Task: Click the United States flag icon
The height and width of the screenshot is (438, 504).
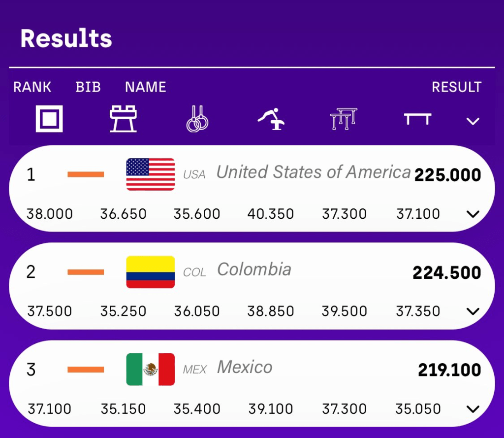Action: tap(151, 174)
